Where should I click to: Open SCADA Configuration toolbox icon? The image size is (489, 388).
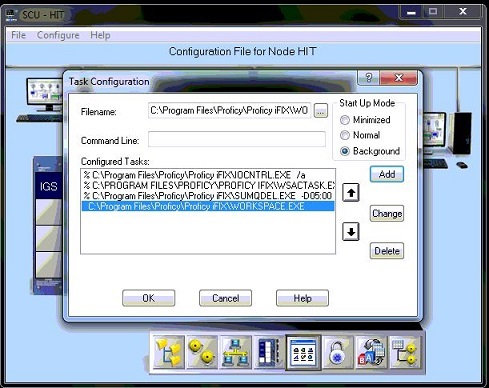click(x=269, y=353)
